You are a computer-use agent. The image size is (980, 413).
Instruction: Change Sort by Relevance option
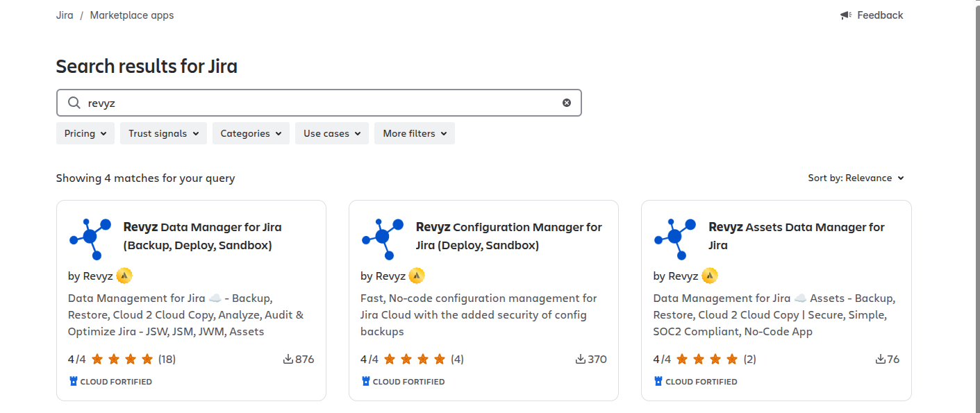pos(856,178)
